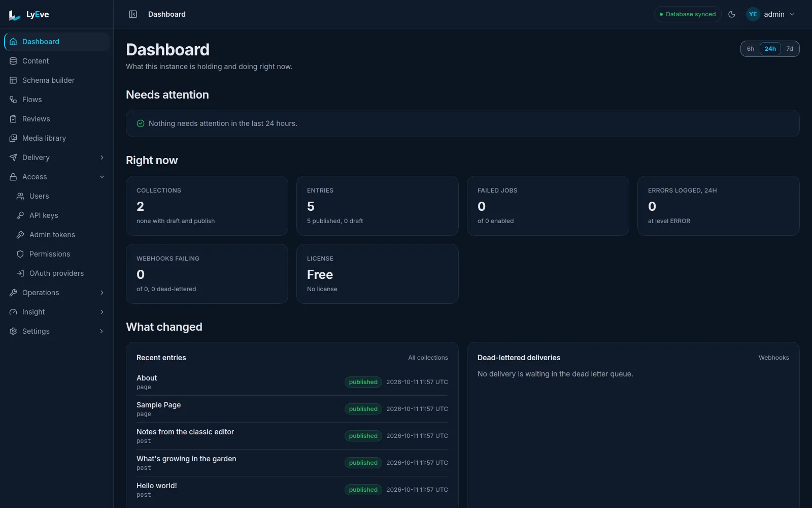Open the Hello world! post entry
812x508 pixels.
point(292,490)
